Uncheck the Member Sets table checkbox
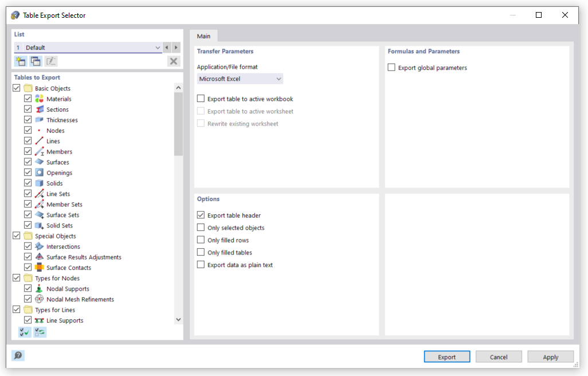The width and height of the screenshot is (588, 376). pyautogui.click(x=28, y=205)
